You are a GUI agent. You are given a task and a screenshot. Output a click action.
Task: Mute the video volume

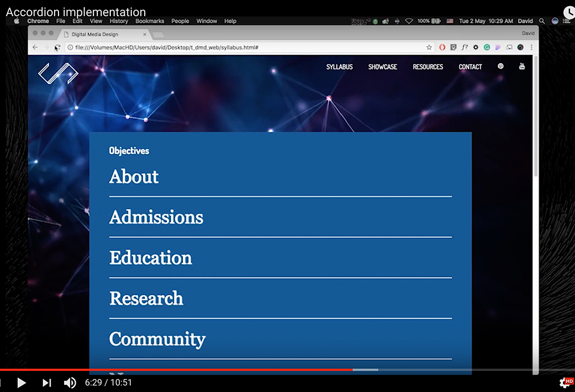point(70,383)
